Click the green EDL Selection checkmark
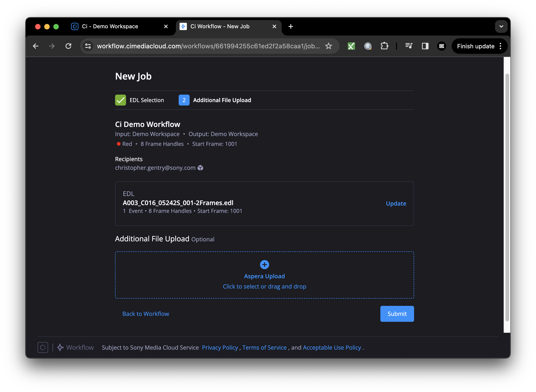Viewport: 536px width, 392px height. coord(121,100)
